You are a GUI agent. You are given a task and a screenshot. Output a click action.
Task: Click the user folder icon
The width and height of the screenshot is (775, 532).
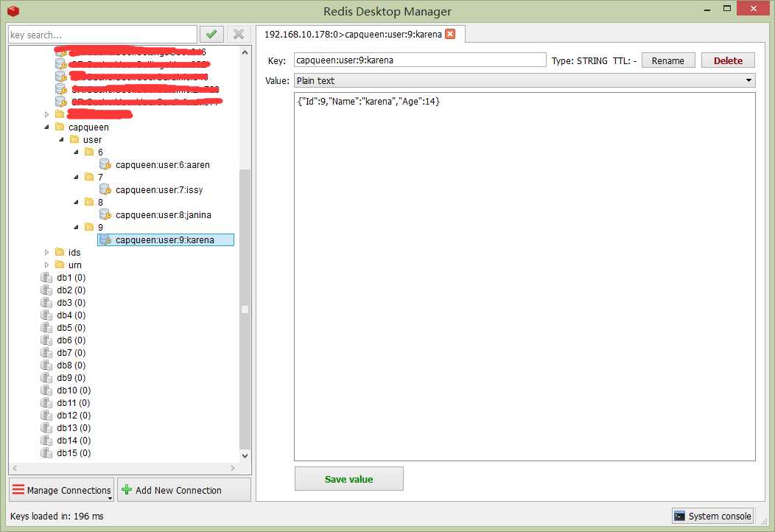click(x=74, y=139)
